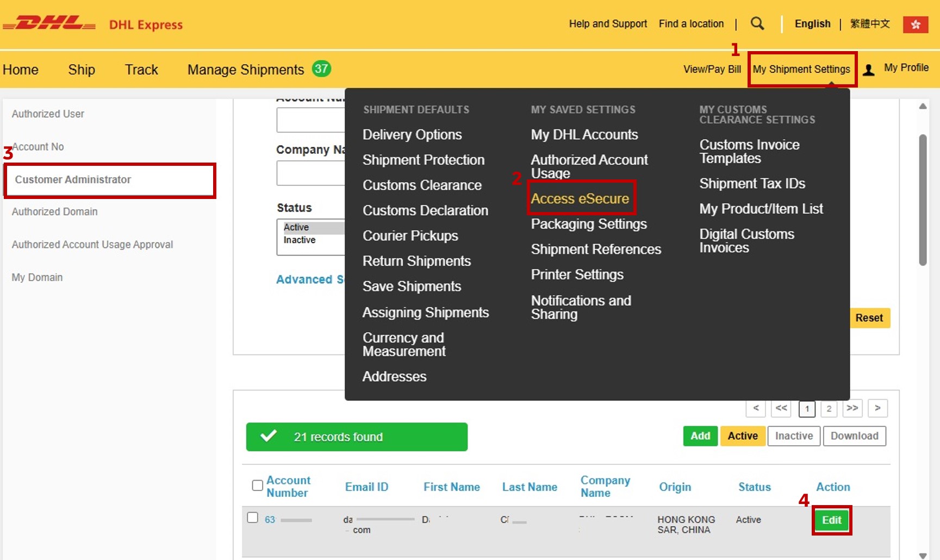Open Manage Shipments menu
940x560 pixels.
tap(246, 70)
